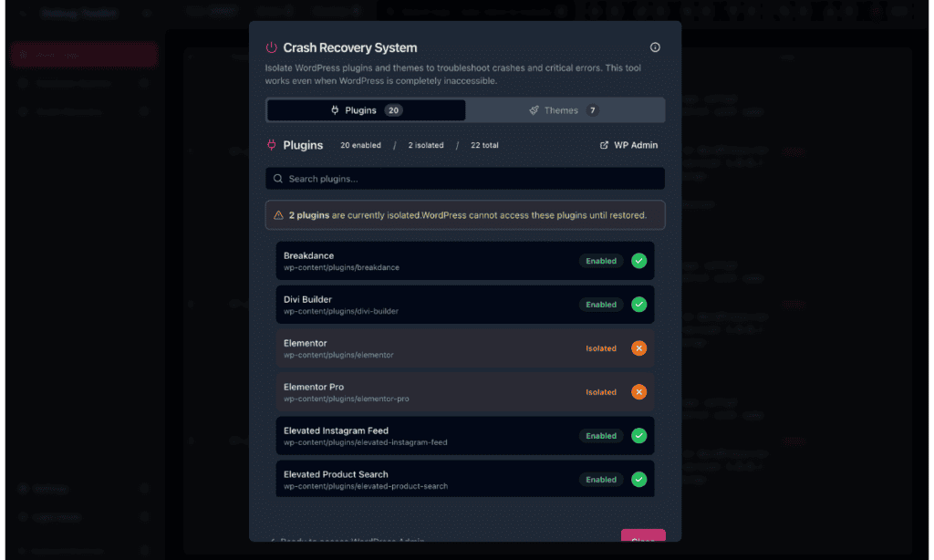Click the external link icon beside WP Admin

(604, 145)
